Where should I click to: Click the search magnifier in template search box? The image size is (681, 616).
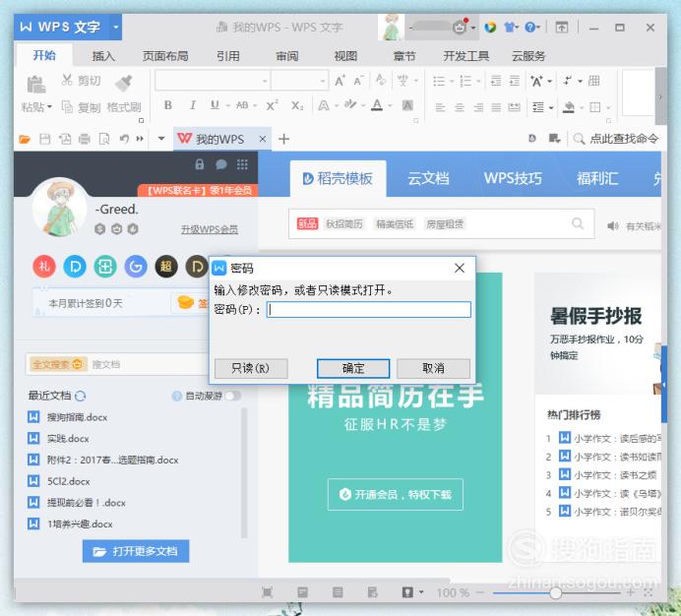pos(578,223)
